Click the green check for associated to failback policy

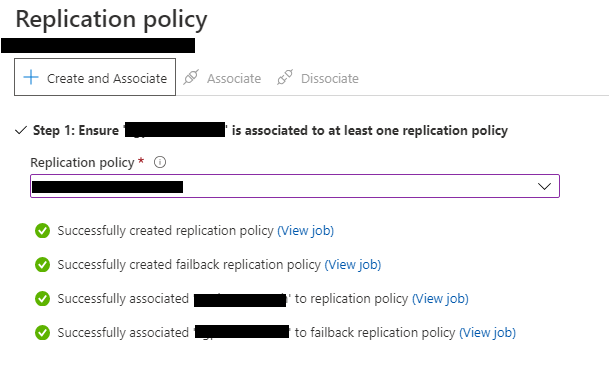pyautogui.click(x=42, y=333)
